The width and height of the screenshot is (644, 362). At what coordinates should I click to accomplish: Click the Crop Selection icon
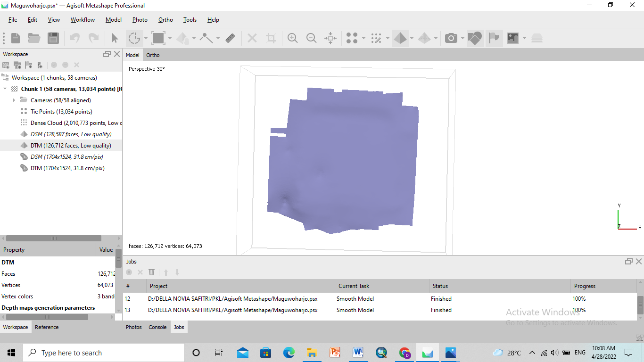pyautogui.click(x=271, y=38)
